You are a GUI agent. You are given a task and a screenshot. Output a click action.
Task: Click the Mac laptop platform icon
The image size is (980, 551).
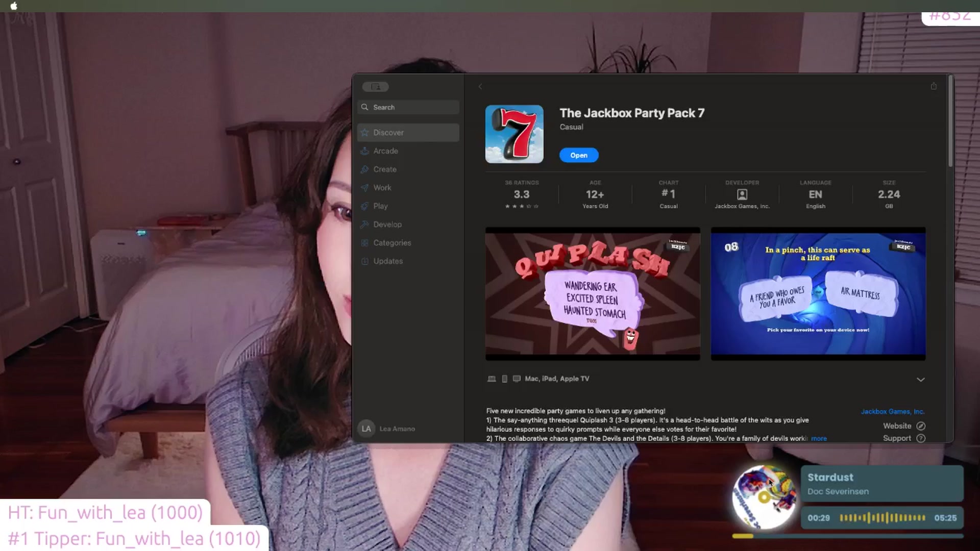[x=492, y=379]
